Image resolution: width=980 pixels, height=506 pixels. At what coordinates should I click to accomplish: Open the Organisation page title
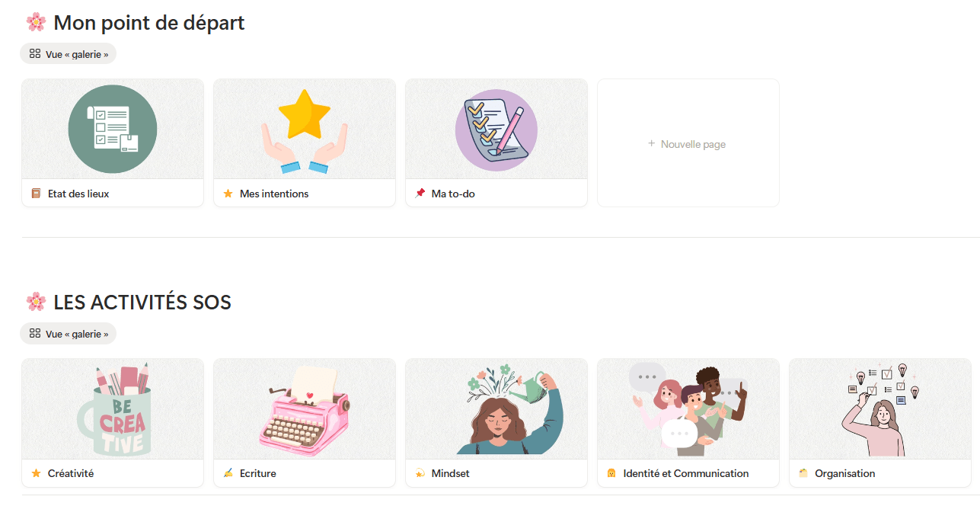pyautogui.click(x=844, y=473)
